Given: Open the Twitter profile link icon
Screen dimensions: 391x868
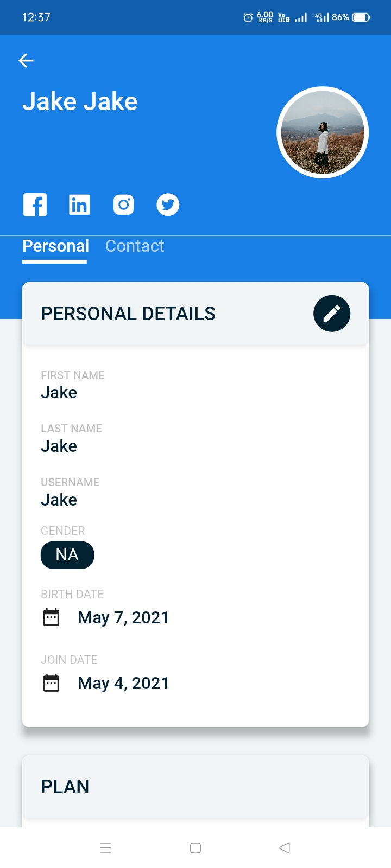Looking at the screenshot, I should point(168,205).
